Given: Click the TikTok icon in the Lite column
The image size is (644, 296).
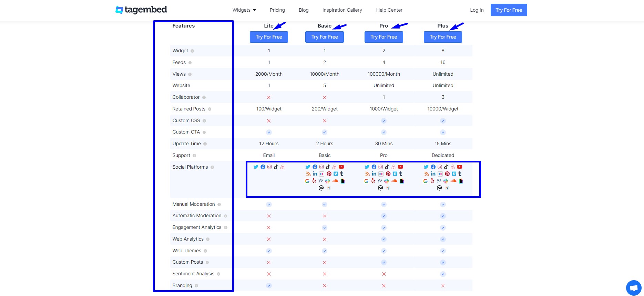Looking at the screenshot, I should [x=276, y=167].
